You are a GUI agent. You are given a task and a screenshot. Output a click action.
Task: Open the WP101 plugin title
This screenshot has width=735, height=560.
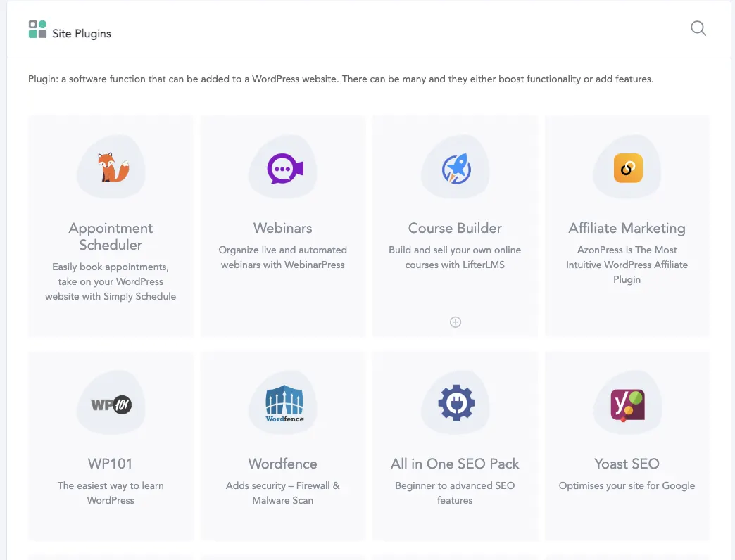(111, 464)
